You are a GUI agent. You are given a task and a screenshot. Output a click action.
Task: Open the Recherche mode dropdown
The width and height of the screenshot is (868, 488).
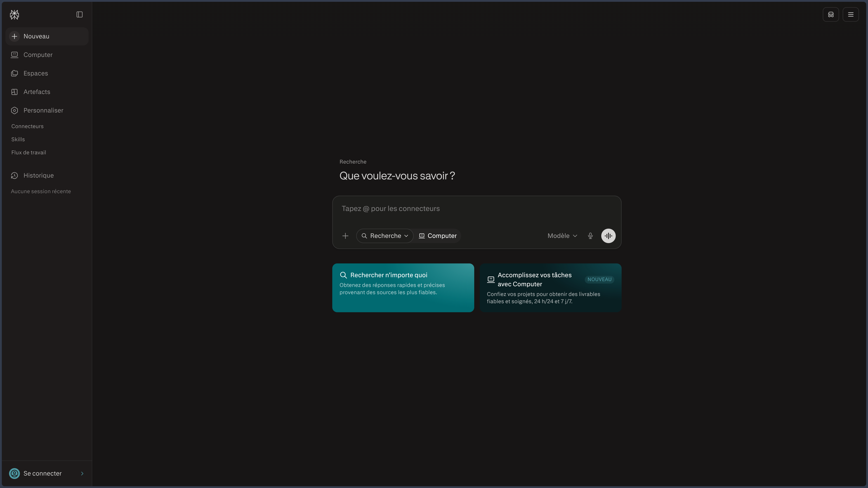click(x=385, y=236)
